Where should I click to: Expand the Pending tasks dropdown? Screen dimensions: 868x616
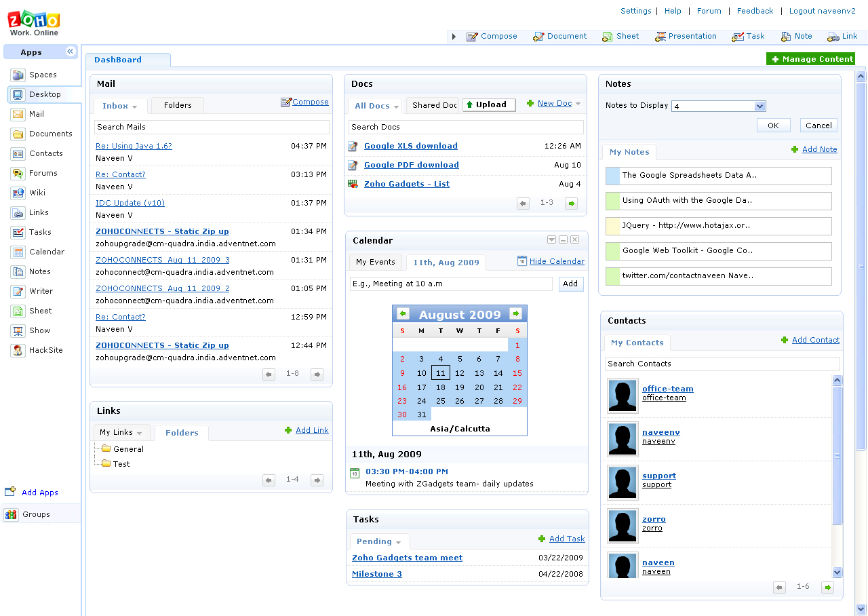coord(399,542)
